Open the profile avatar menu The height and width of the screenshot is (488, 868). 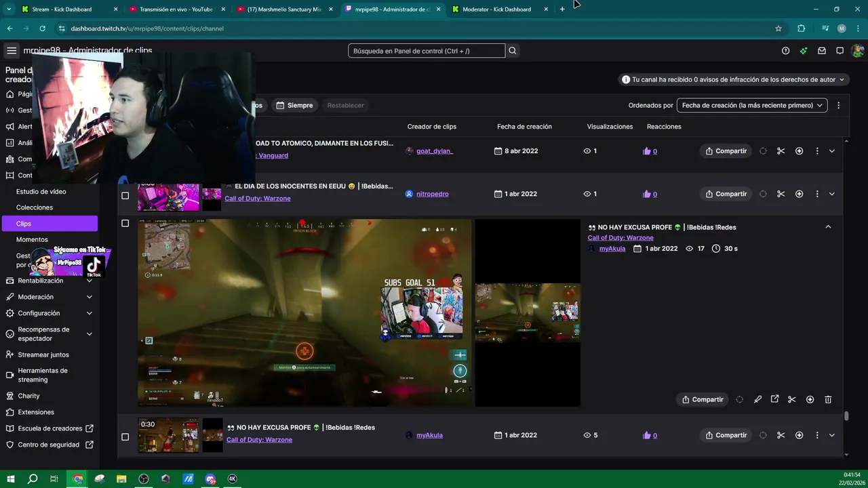(857, 51)
